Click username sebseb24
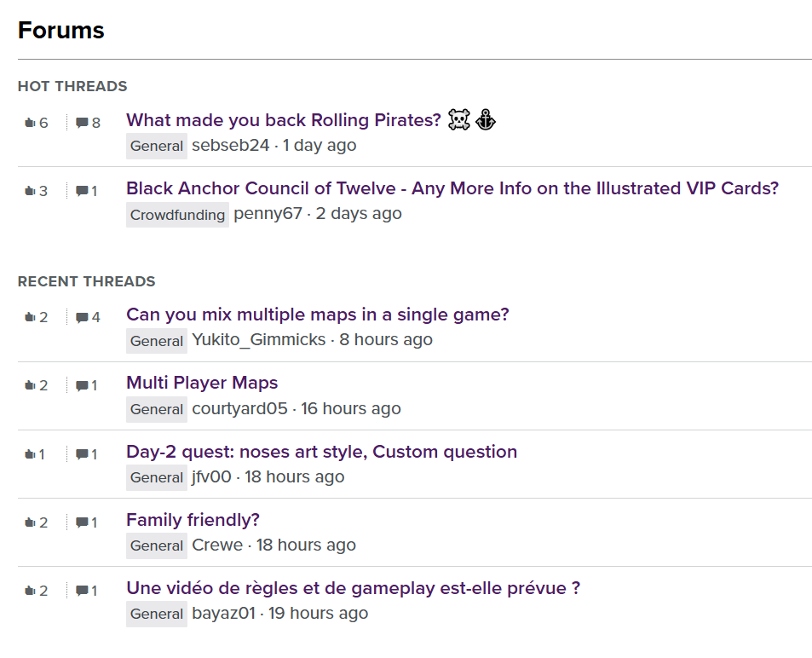Screen dimensions: 812x658 tap(232, 146)
